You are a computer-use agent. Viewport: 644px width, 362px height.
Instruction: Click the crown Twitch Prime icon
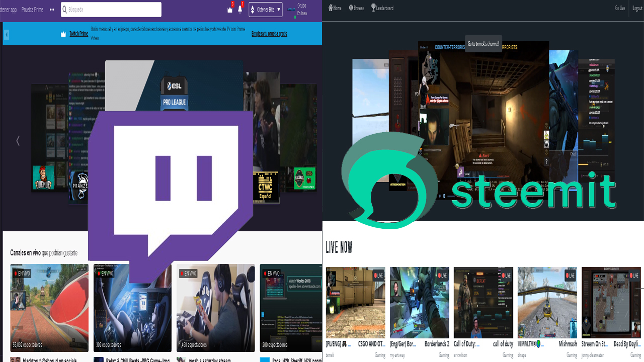tap(230, 9)
